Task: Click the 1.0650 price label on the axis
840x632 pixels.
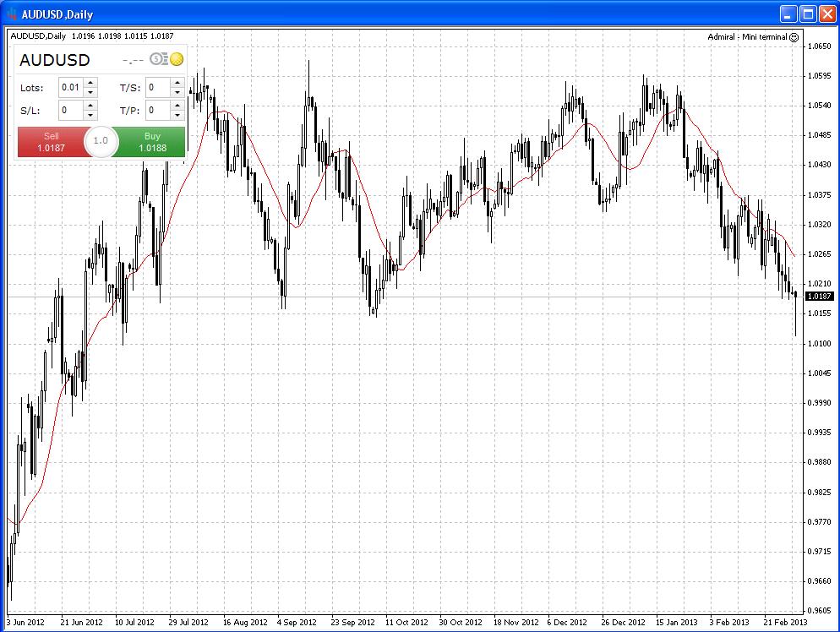Action: tap(819, 46)
